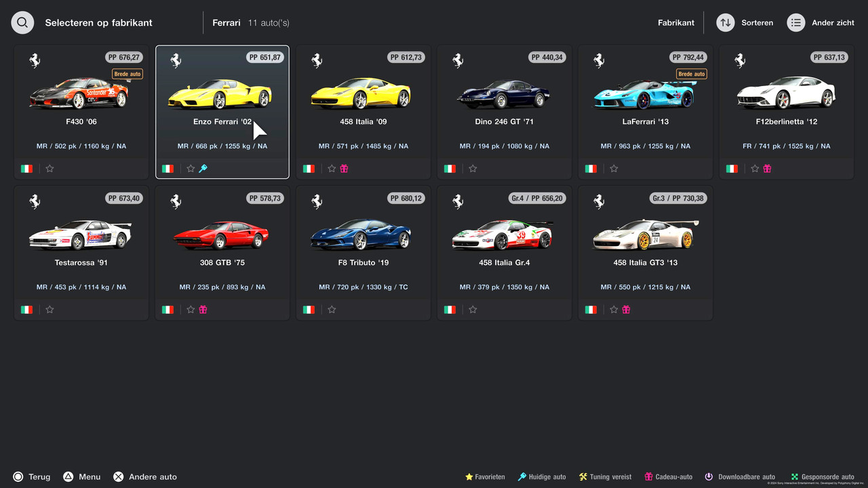This screenshot has width=868, height=488.
Task: Click current-car pin icon on Enzo Ferrari
Action: point(203,169)
